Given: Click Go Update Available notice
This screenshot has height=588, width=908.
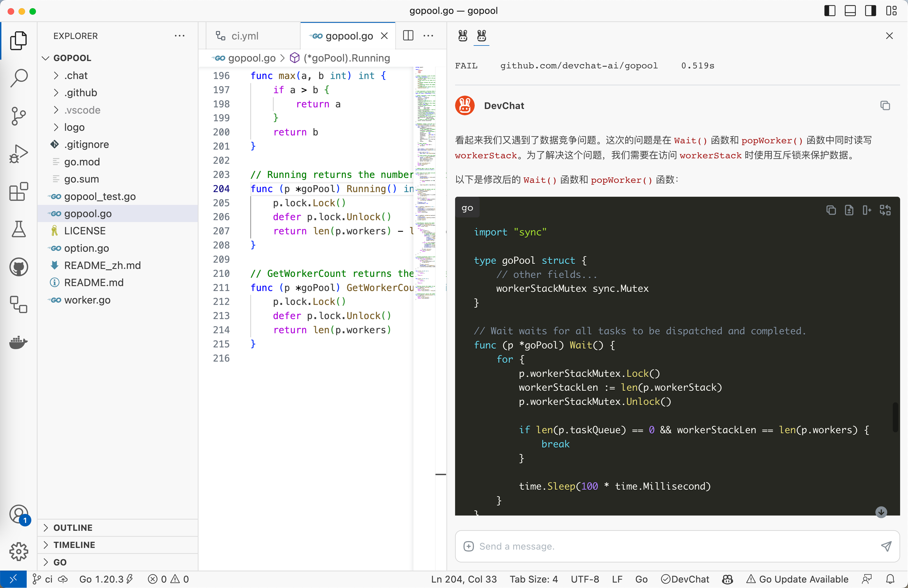Looking at the screenshot, I should coord(797,579).
